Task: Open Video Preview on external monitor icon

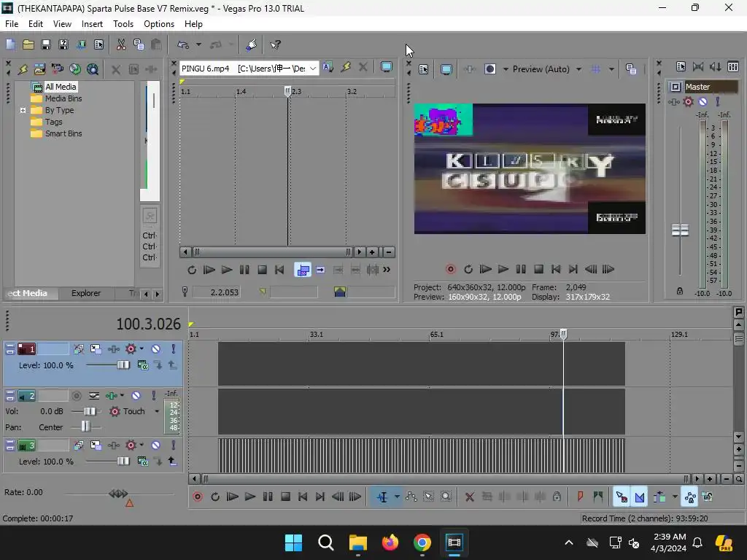Action: 446,69
